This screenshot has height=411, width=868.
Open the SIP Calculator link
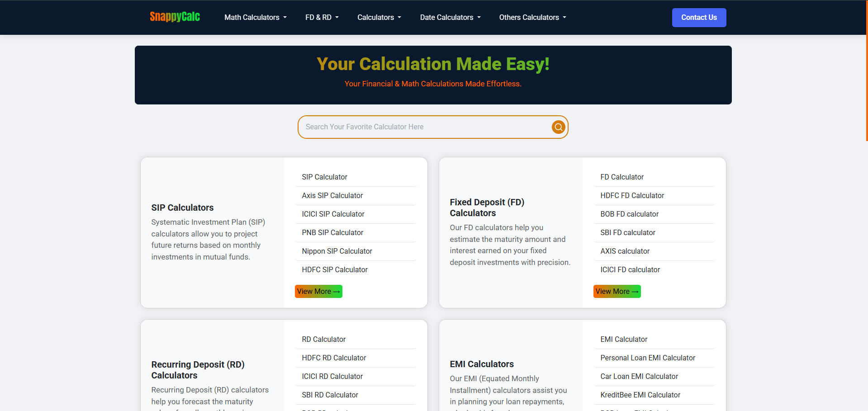pos(356,177)
